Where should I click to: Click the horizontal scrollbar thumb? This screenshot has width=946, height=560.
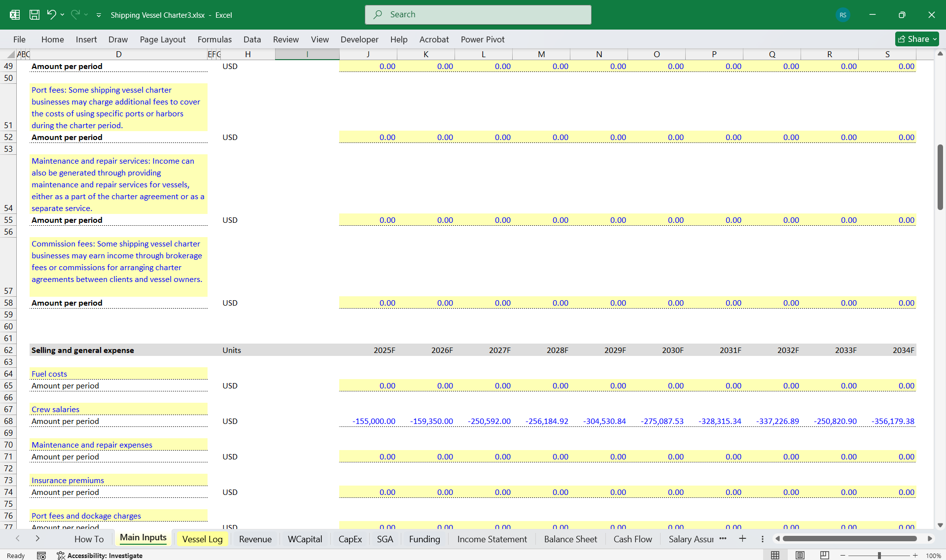pos(849,539)
